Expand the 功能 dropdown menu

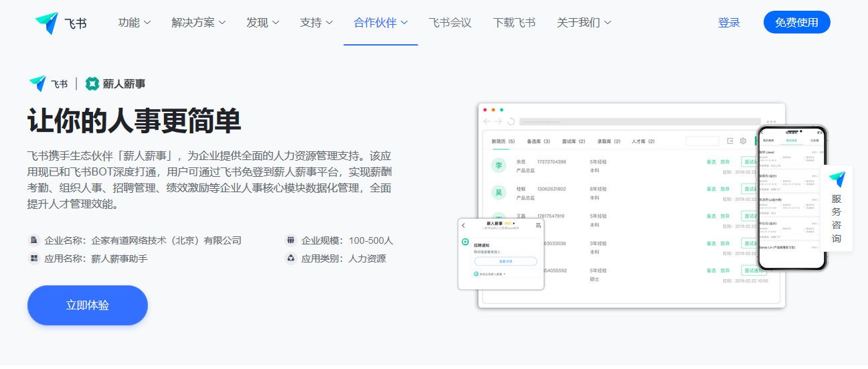(134, 23)
